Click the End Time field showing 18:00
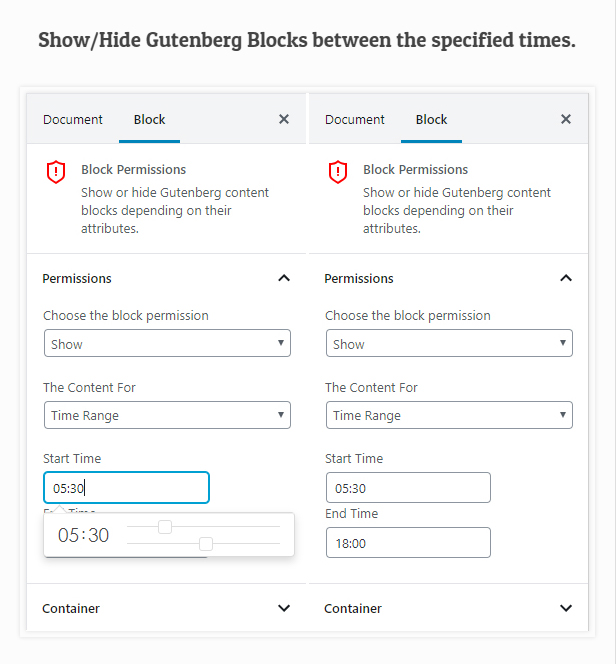The width and height of the screenshot is (616, 664). click(408, 543)
